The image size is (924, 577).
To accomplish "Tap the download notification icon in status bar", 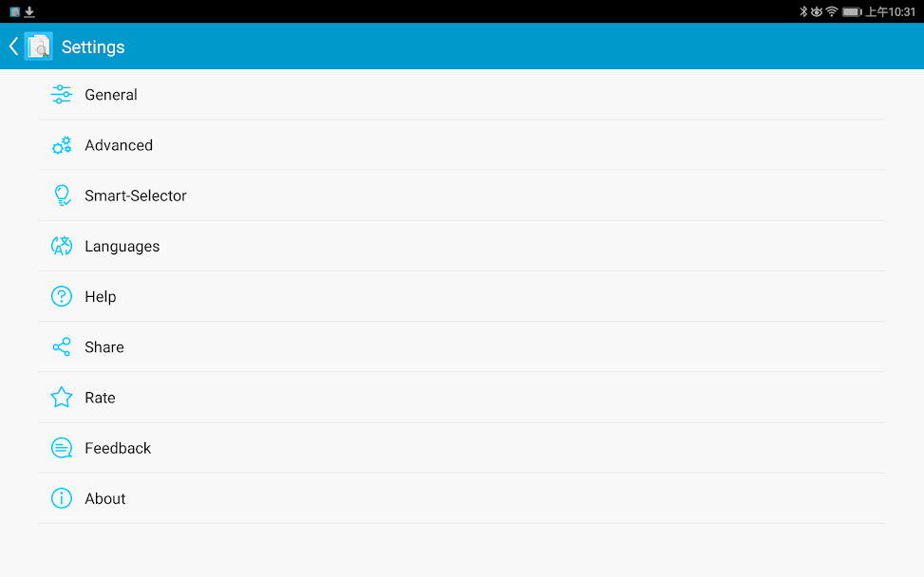I will pos(29,11).
